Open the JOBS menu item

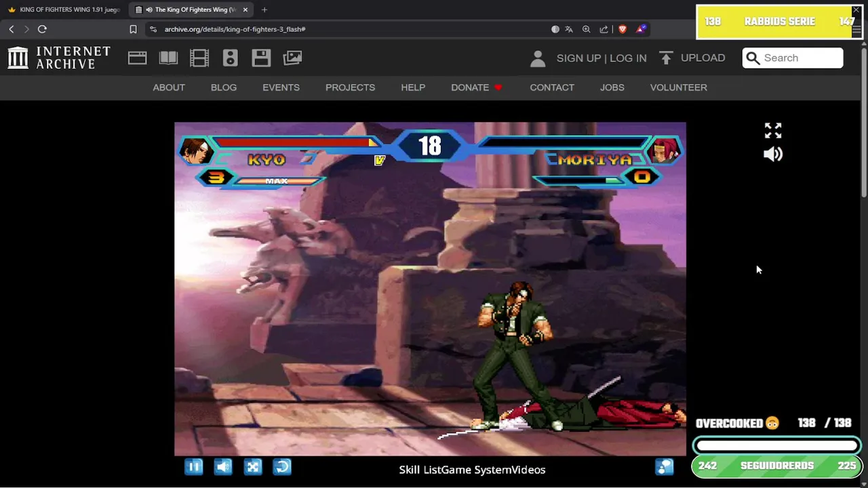pyautogui.click(x=612, y=87)
